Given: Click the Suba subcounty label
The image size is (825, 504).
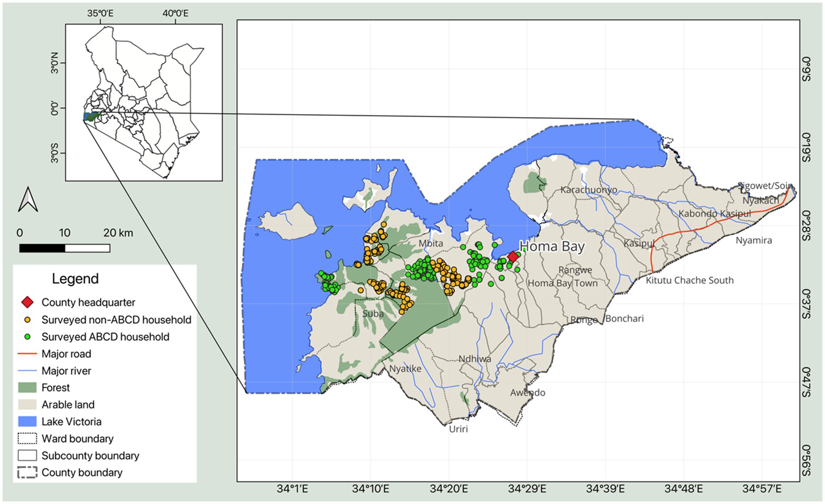Looking at the screenshot, I should coord(373,313).
